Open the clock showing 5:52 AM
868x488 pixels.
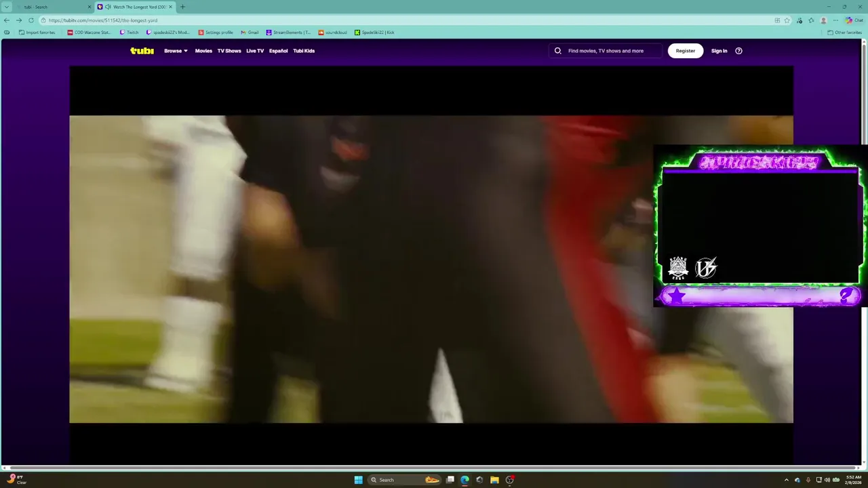(854, 480)
